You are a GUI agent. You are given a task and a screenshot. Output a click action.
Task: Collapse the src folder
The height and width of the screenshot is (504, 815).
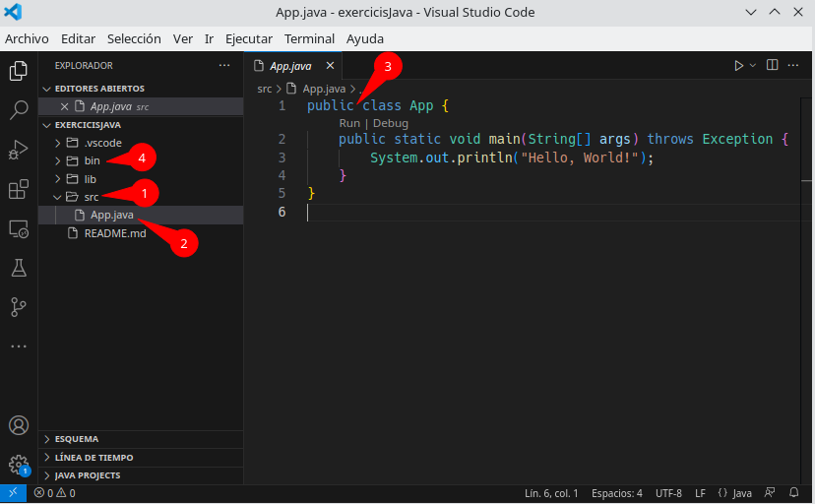pos(58,197)
